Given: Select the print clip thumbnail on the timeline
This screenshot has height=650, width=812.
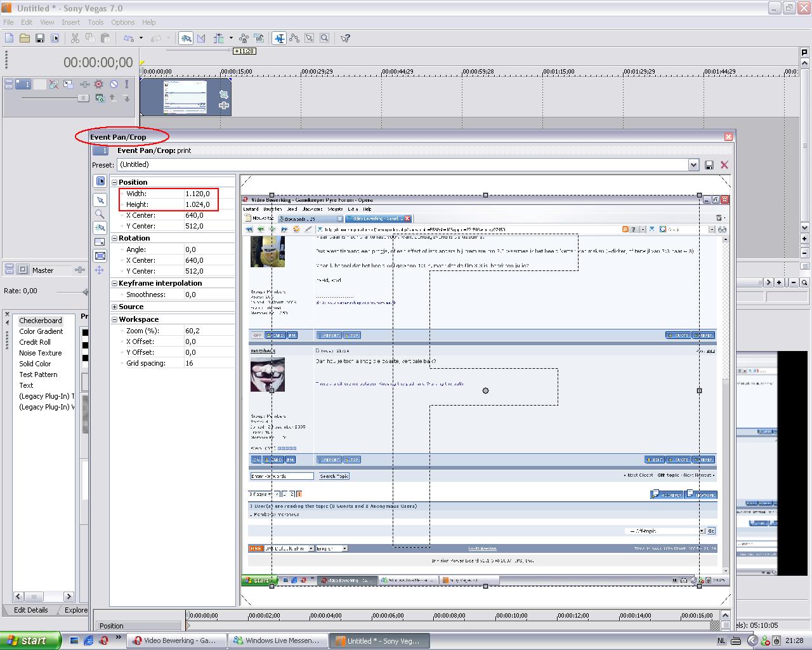Looking at the screenshot, I should click(x=185, y=97).
